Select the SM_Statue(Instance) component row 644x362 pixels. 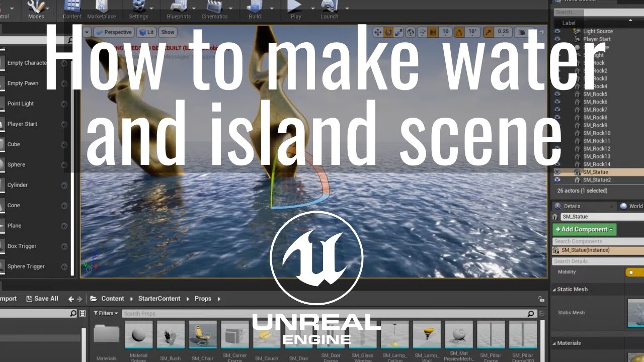coord(598,250)
